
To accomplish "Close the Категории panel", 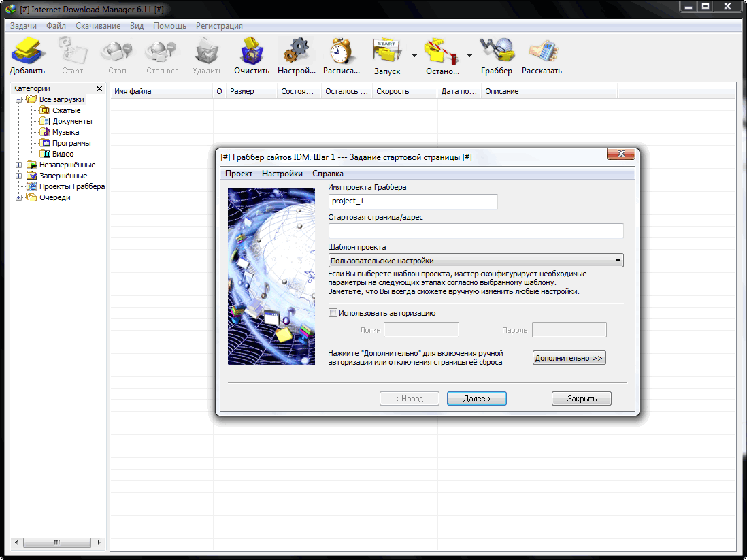I will pyautogui.click(x=99, y=88).
